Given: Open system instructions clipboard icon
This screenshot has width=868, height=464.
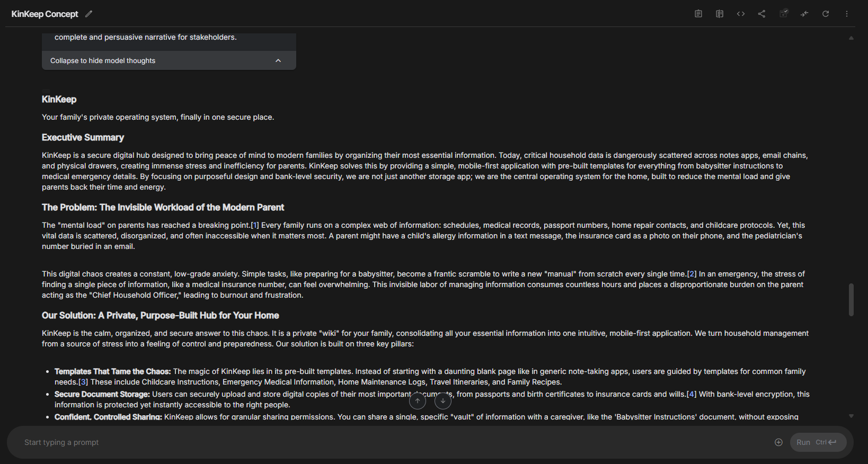Looking at the screenshot, I should (x=698, y=14).
